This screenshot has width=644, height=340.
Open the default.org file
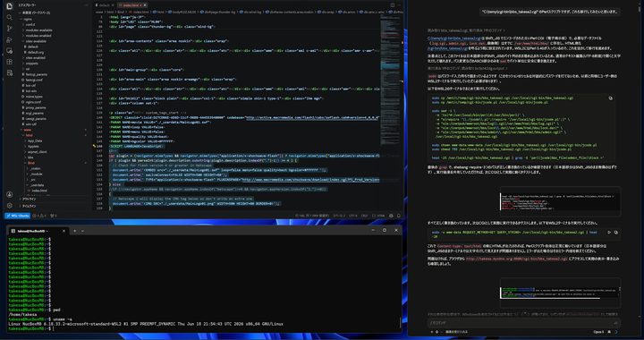point(35,52)
